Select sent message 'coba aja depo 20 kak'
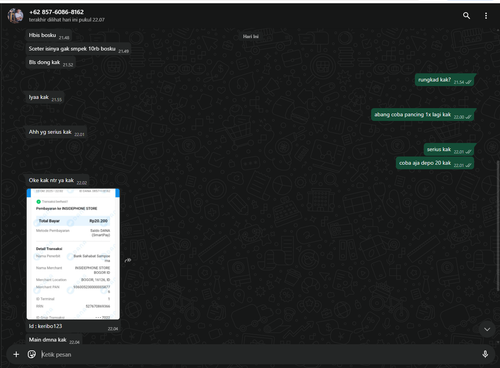The width and height of the screenshot is (500, 368). pyautogui.click(x=435, y=163)
